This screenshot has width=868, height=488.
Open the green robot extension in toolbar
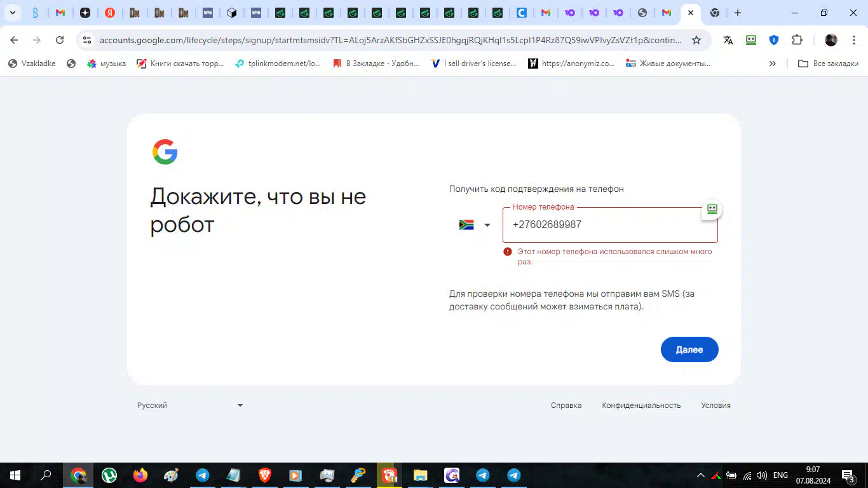751,40
